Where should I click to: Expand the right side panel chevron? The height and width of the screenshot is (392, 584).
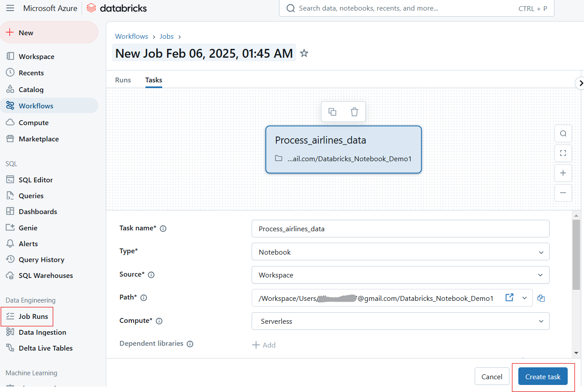(580, 83)
